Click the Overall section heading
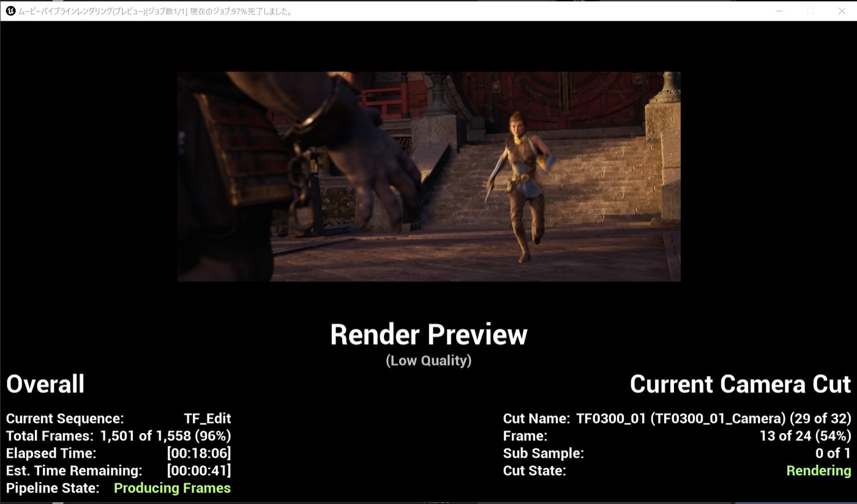 point(45,384)
